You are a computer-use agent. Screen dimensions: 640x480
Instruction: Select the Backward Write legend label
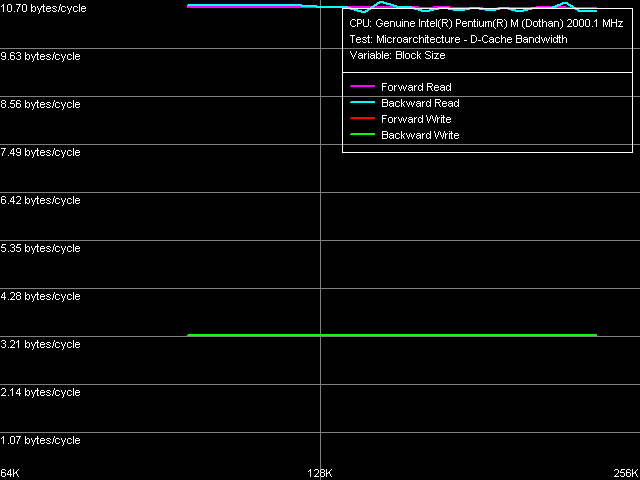(x=420, y=135)
